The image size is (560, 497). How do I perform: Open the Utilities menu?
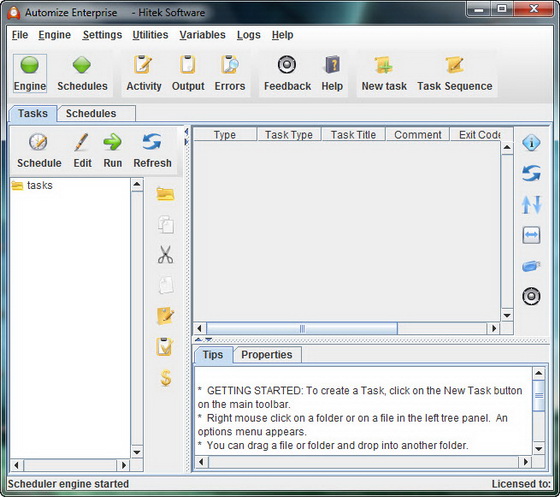click(150, 35)
